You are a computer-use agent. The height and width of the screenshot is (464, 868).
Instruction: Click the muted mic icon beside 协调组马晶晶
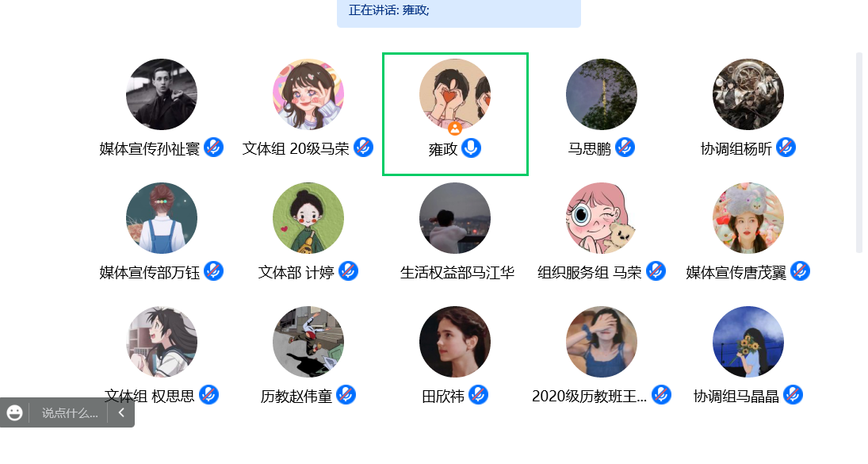[x=793, y=395]
